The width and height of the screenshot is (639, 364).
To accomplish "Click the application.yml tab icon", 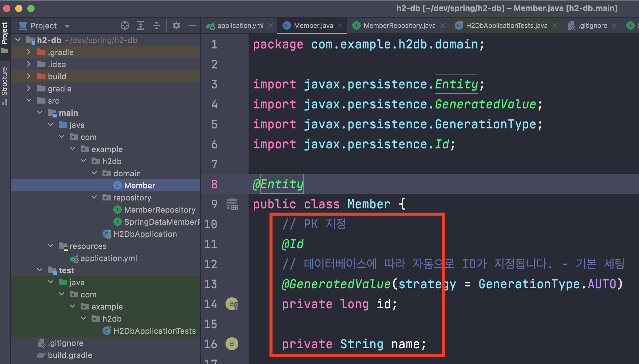I will click(210, 26).
